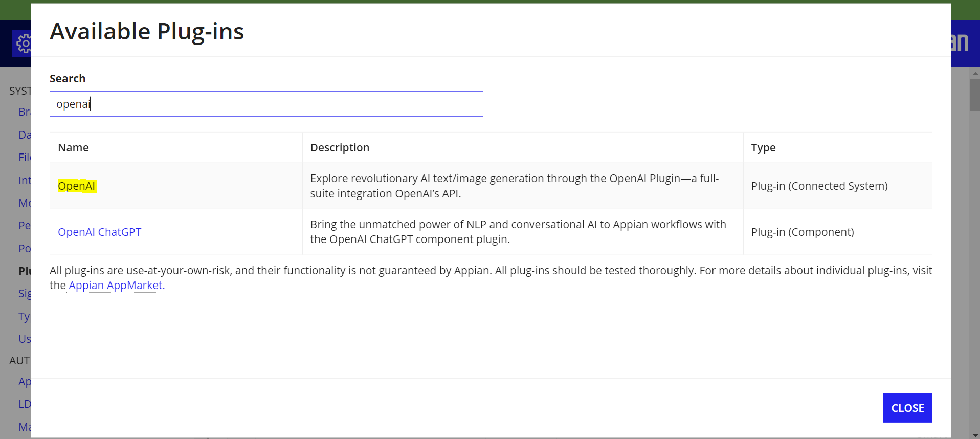Visit the Appian AppMarket link
The width and height of the screenshot is (980, 439).
[x=116, y=285]
